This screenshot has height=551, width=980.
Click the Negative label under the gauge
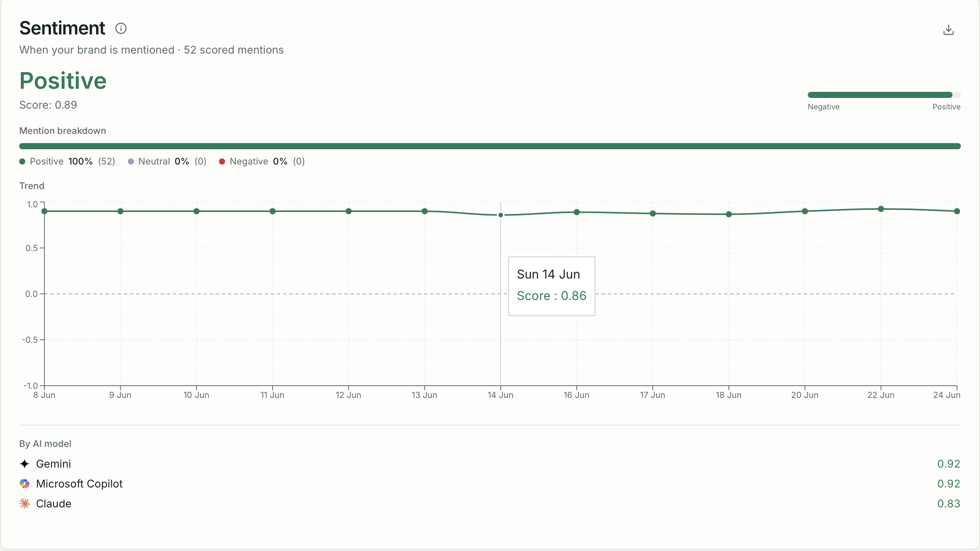823,107
